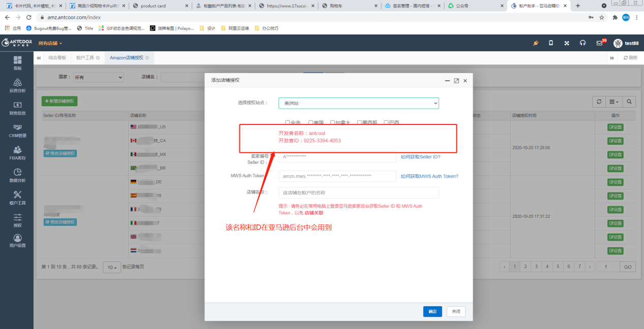Toggle fullscreen with the expand arrows icon
The width and height of the screenshot is (644, 329).
point(567,43)
